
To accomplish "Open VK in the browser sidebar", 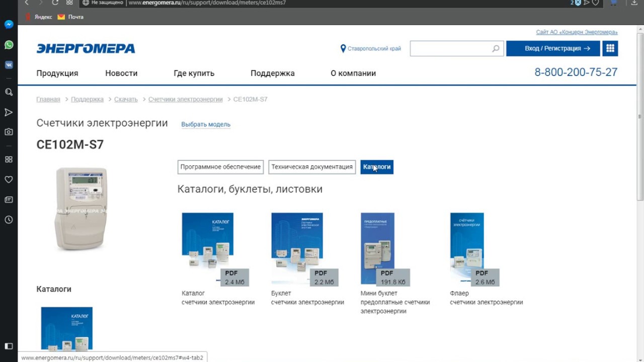I will [9, 65].
